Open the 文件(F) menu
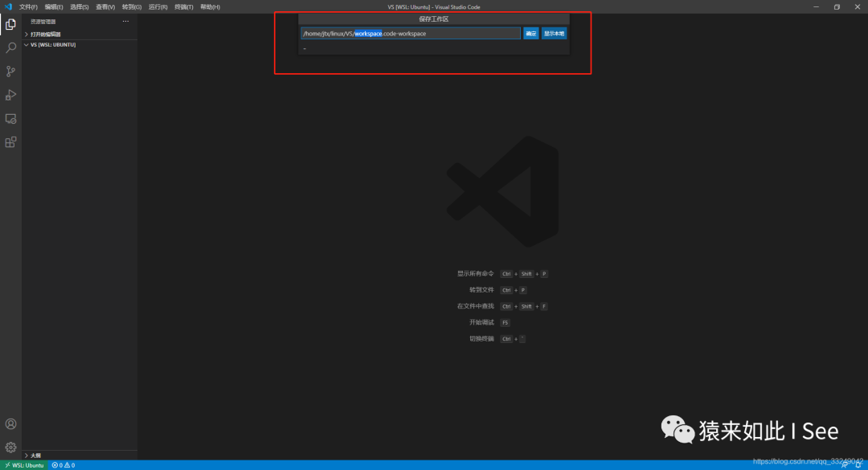 coord(28,6)
